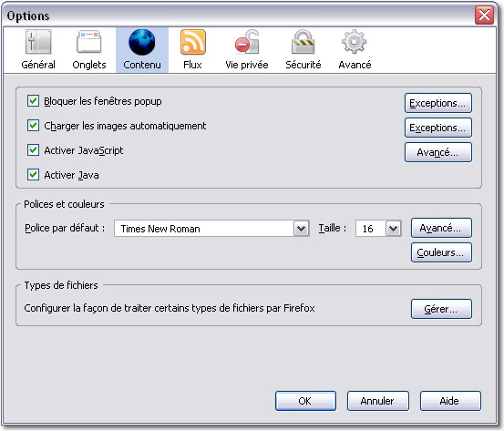Switch to Vie privée padlock icon

pos(247,42)
